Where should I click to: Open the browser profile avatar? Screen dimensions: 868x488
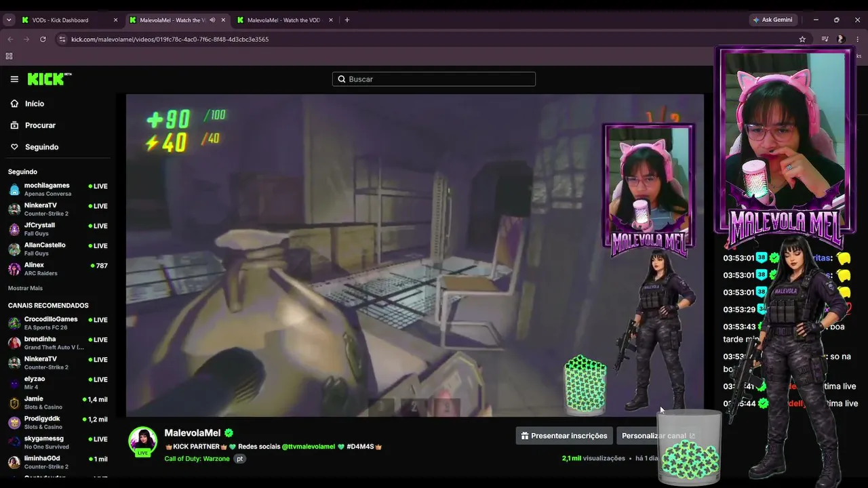[841, 39]
